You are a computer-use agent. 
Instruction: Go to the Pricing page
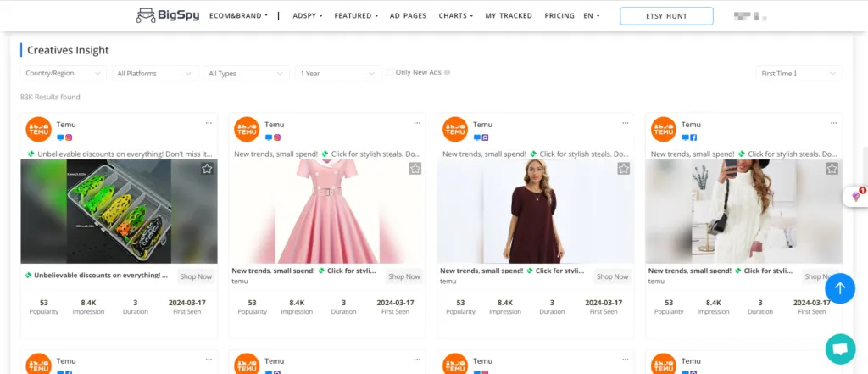click(x=559, y=15)
